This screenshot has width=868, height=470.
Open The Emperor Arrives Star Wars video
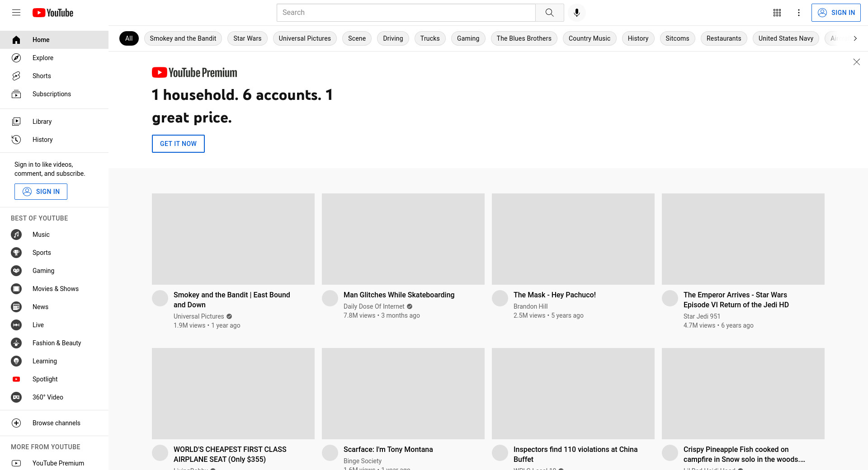pyautogui.click(x=736, y=300)
